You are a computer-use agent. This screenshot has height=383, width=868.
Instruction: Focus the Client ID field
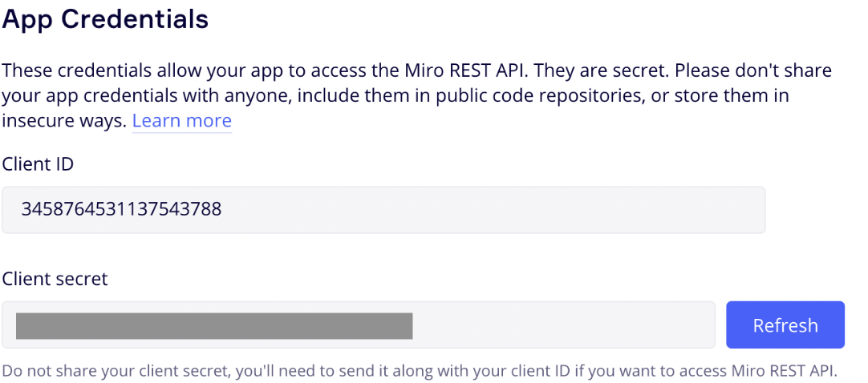[383, 210]
